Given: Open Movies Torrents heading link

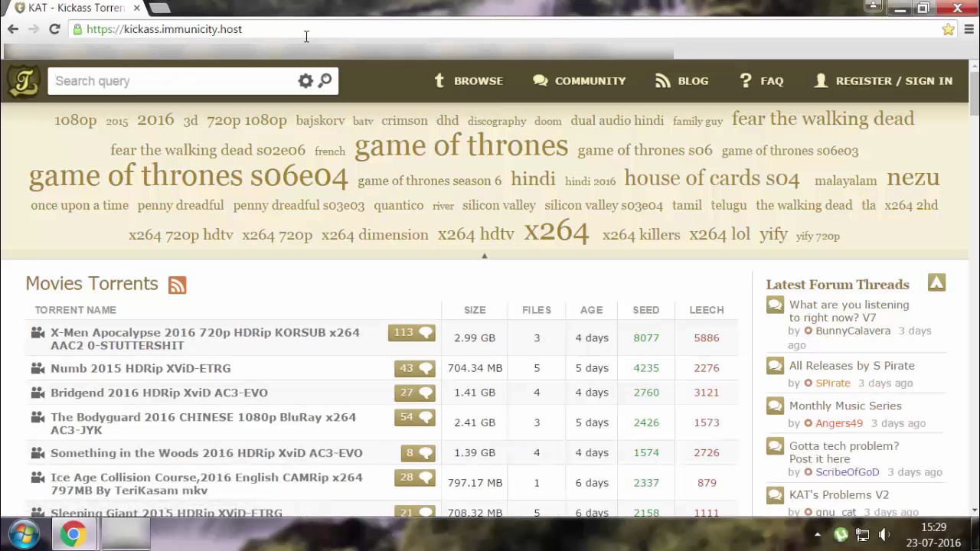Looking at the screenshot, I should pos(92,283).
